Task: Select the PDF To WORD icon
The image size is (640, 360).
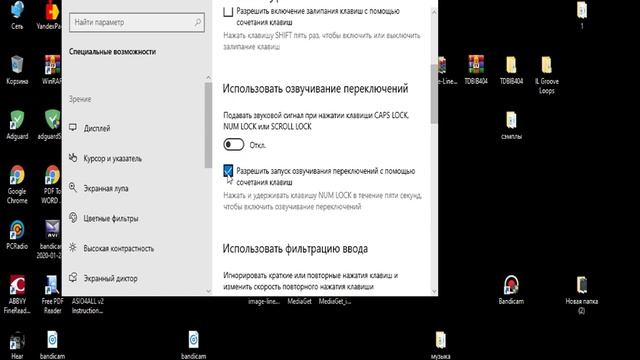Action: 52,184
